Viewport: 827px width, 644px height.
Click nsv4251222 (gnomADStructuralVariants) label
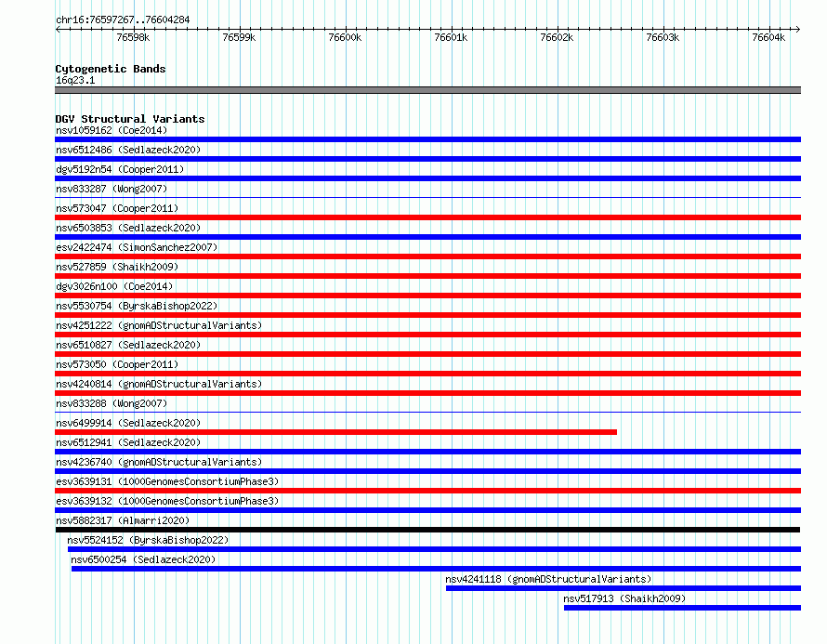tap(159, 325)
